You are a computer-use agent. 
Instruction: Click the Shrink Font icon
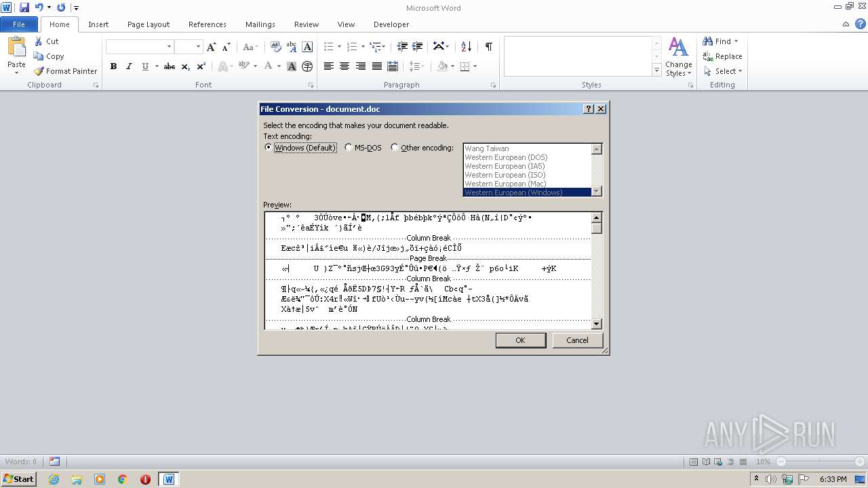226,47
